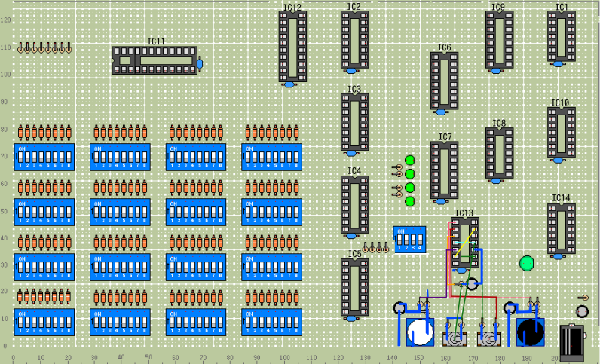This screenshot has width=603, height=364.
Task: Select the 4-pin header below IC4
Action: point(375,247)
